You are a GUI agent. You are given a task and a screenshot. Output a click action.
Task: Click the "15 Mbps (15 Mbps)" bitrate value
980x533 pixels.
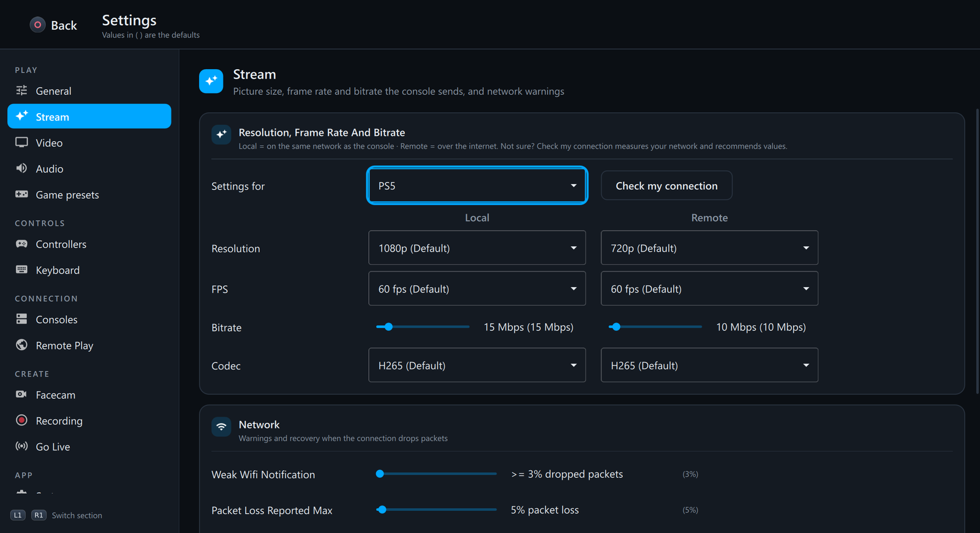tap(529, 327)
